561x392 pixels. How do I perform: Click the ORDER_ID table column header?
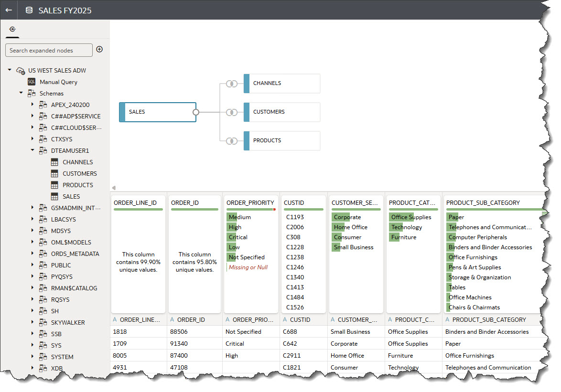(194, 319)
